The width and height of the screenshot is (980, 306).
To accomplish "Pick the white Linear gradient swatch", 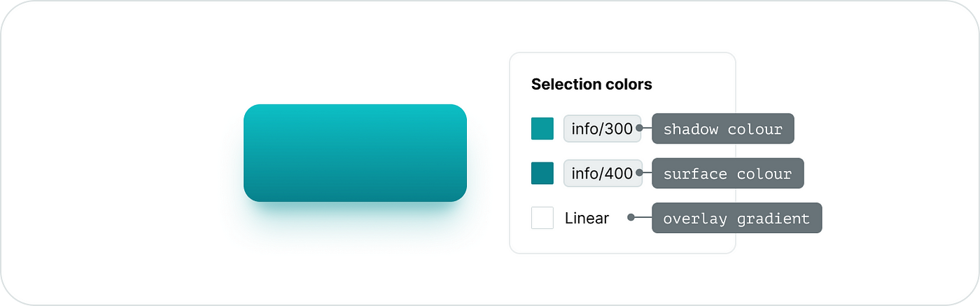I will coord(542,218).
